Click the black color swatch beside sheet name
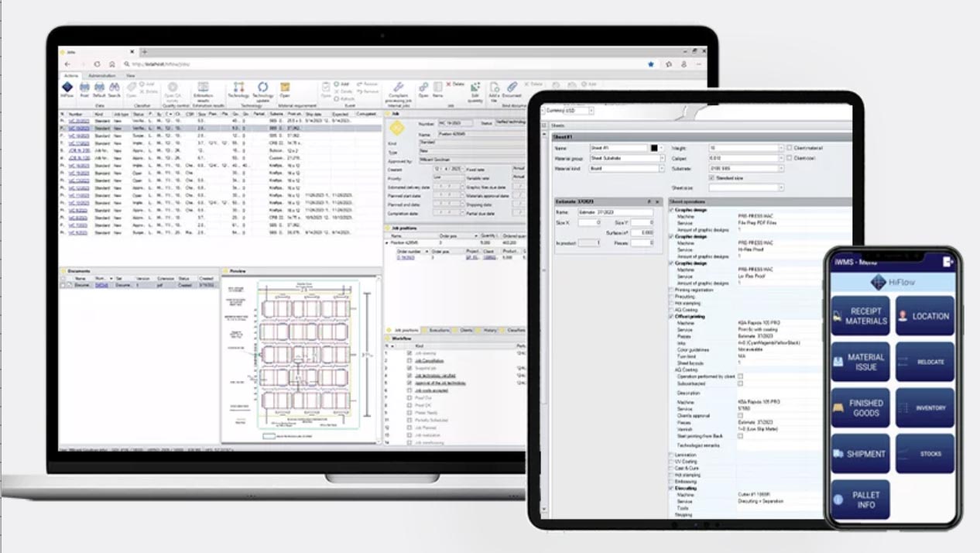The image size is (980, 553). click(654, 148)
